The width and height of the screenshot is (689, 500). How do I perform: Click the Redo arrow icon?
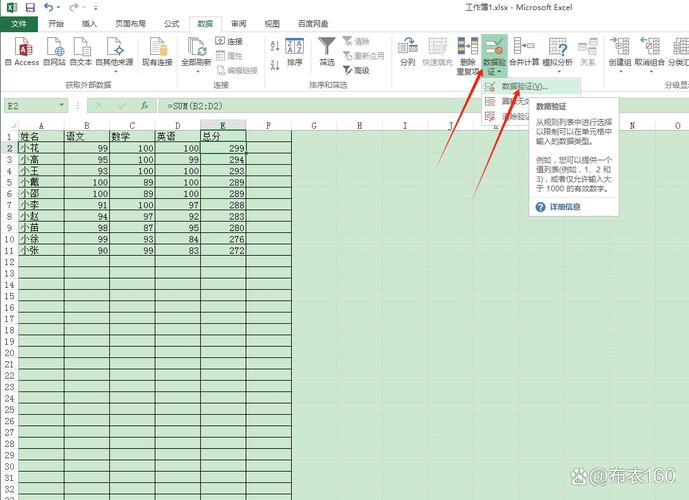coord(73,7)
